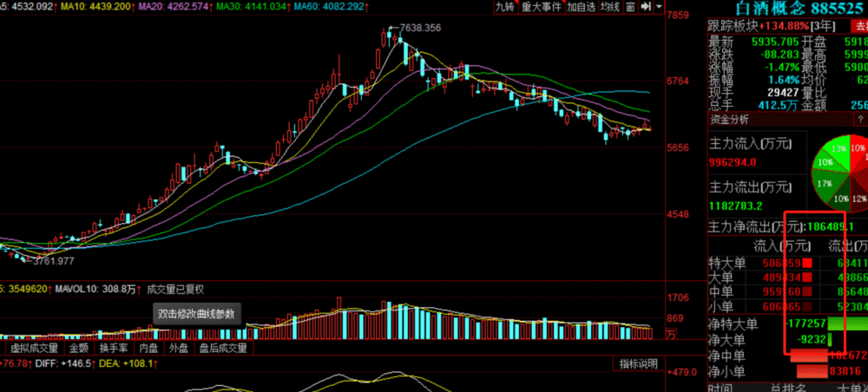Click the arrow-to-bar skip icon in the toolbar

point(646,7)
